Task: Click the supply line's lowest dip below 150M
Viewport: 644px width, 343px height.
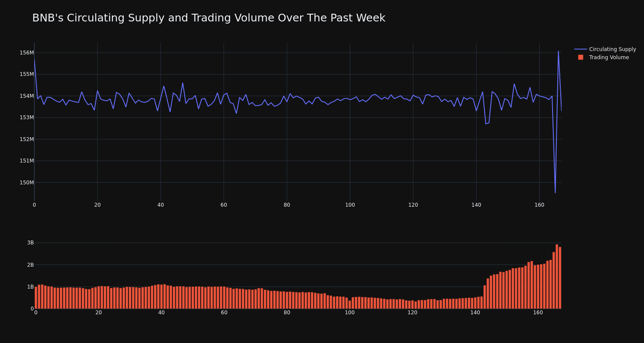Action: click(555, 193)
